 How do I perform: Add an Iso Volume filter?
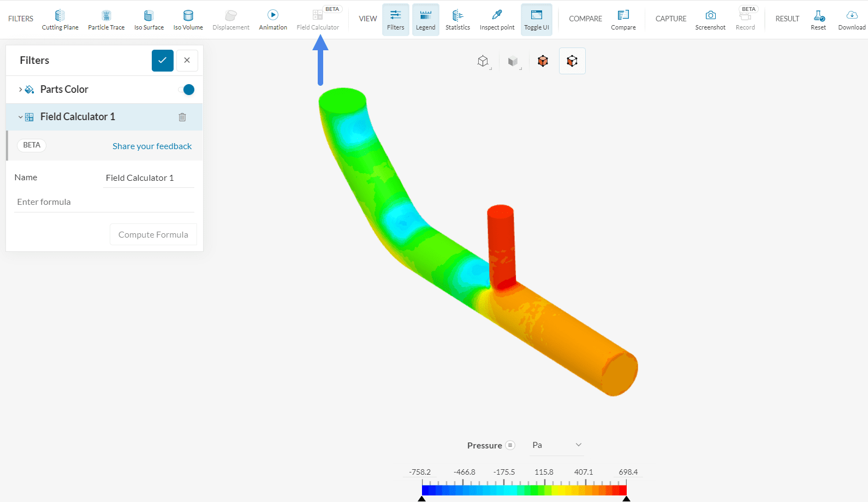tap(188, 20)
